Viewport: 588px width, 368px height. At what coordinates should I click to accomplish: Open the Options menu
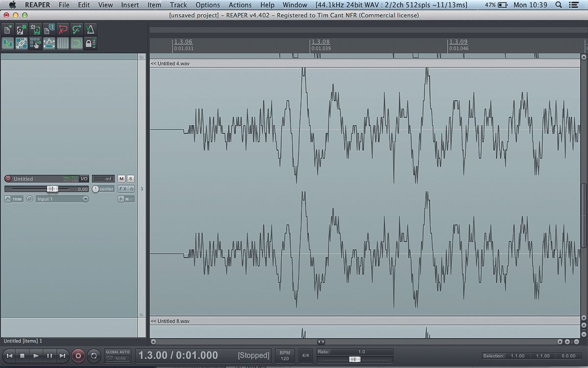(x=208, y=5)
